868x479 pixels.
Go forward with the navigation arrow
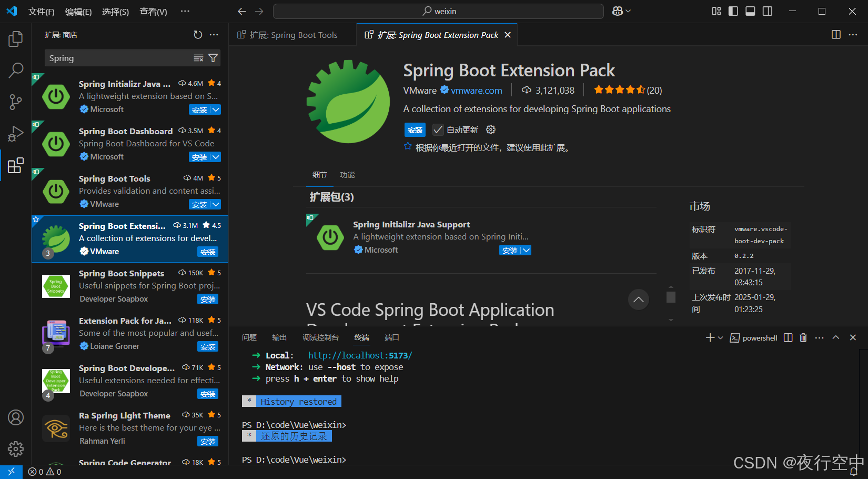click(259, 11)
